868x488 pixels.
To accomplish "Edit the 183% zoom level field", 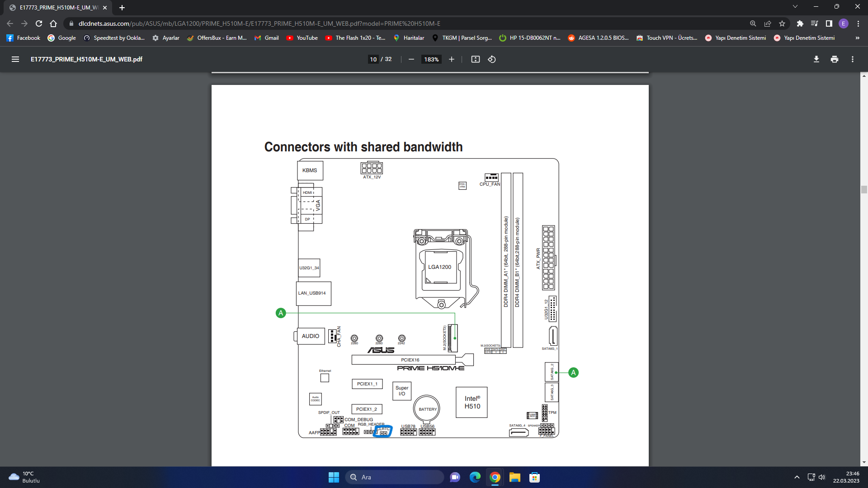I will pyautogui.click(x=431, y=59).
